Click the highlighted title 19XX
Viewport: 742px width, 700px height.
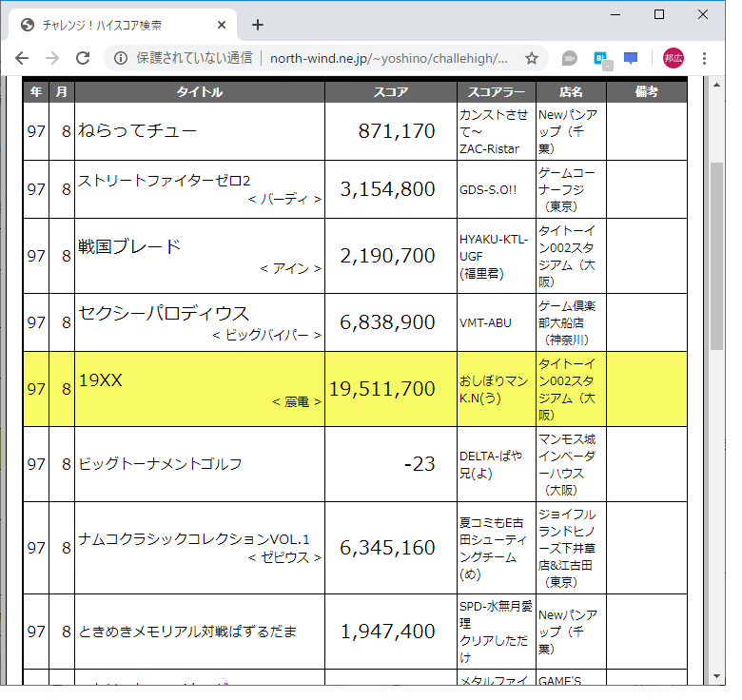100,379
